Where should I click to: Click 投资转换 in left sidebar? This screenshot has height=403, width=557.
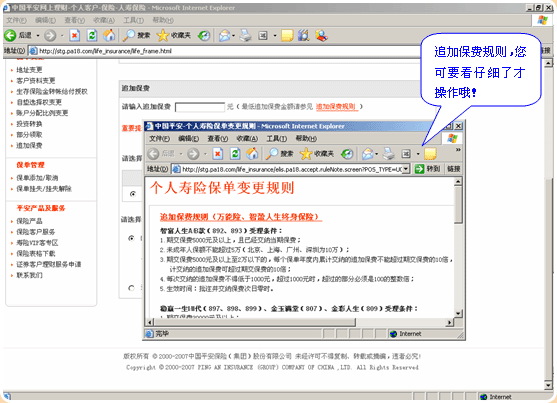click(29, 124)
